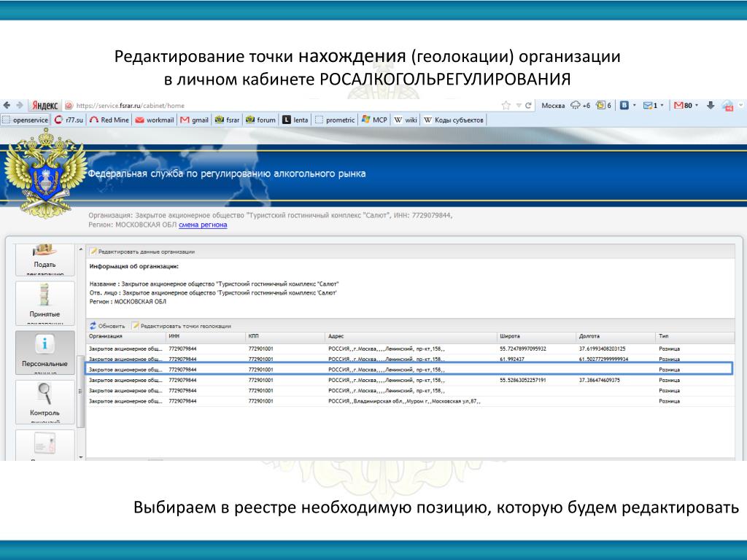
Task: Sort by the КПП column header
Action: click(285, 336)
